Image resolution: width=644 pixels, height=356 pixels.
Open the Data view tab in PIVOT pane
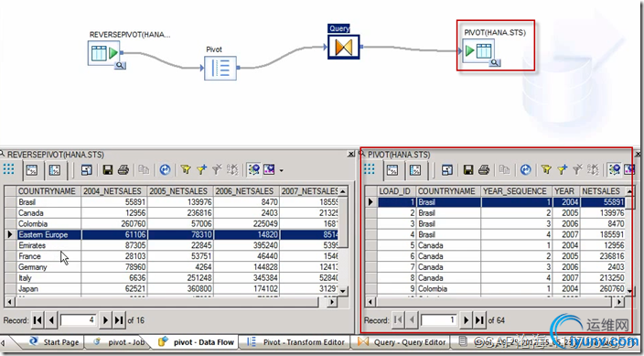click(392, 170)
